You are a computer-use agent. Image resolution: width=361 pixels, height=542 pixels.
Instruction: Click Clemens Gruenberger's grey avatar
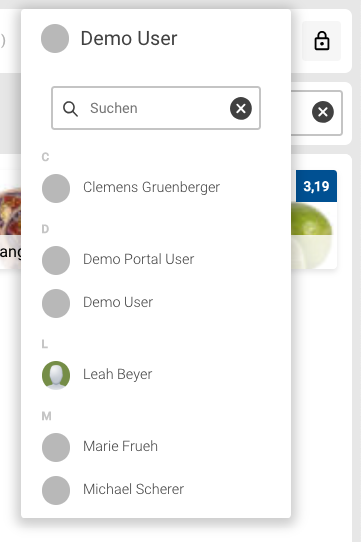[x=56, y=188]
